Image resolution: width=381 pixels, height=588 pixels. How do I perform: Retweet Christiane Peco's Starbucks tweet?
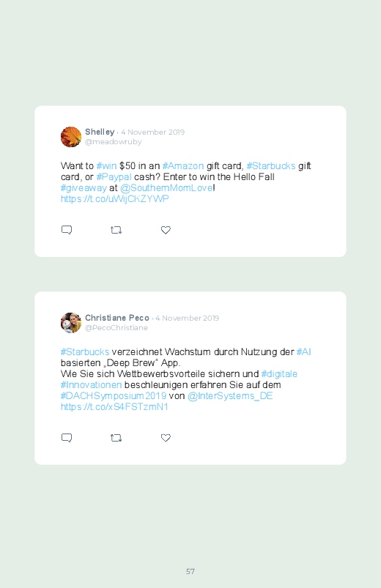click(116, 438)
